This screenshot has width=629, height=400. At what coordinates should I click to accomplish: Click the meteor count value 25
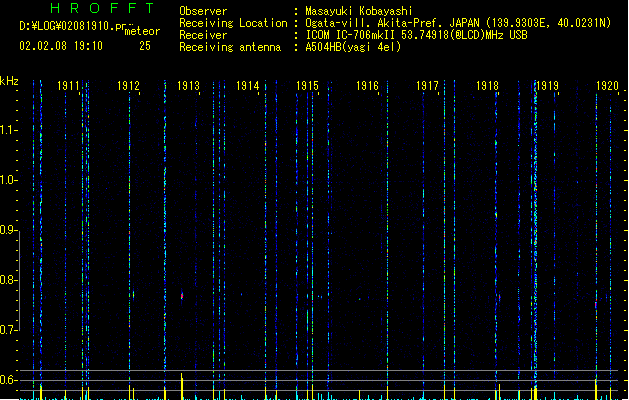145,46
